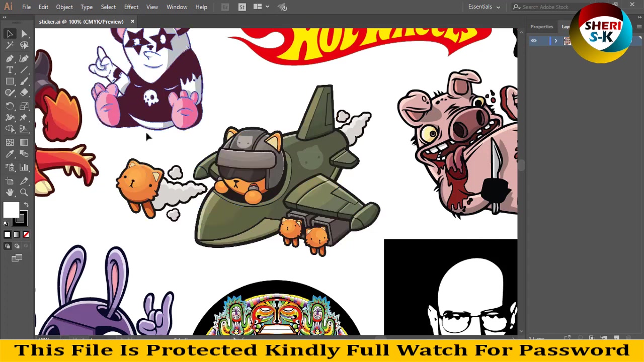Apply solid Color mode button
The image size is (644, 362).
click(x=7, y=234)
